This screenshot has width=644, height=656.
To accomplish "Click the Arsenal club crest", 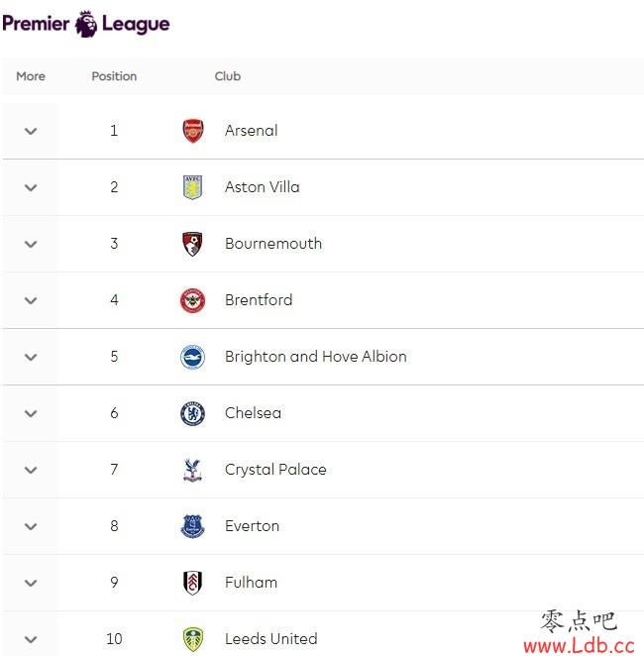I will pos(193,131).
